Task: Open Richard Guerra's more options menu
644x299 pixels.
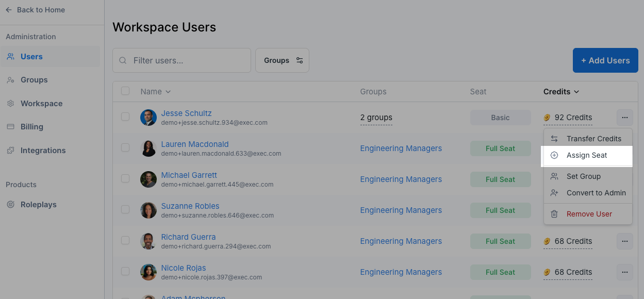Action: [x=624, y=241]
